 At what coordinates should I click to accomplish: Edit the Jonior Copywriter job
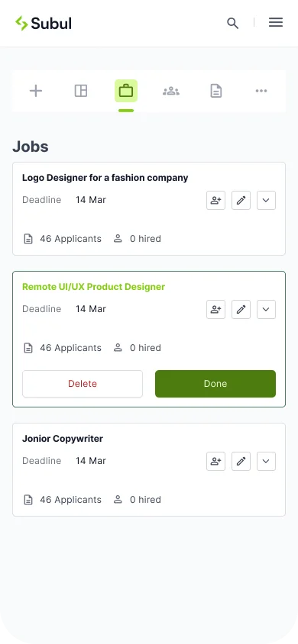coord(241,461)
